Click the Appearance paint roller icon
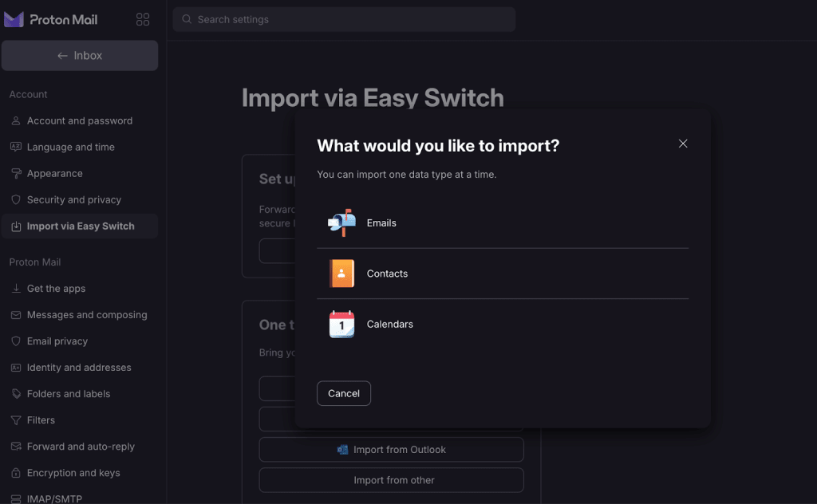The height and width of the screenshot is (504, 817). click(16, 173)
